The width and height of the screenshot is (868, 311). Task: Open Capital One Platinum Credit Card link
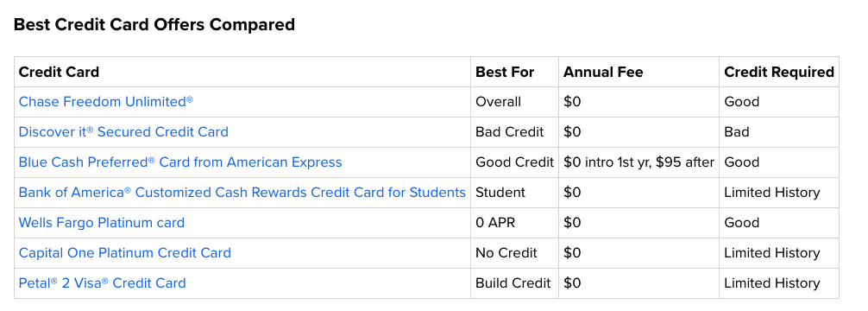[124, 253]
